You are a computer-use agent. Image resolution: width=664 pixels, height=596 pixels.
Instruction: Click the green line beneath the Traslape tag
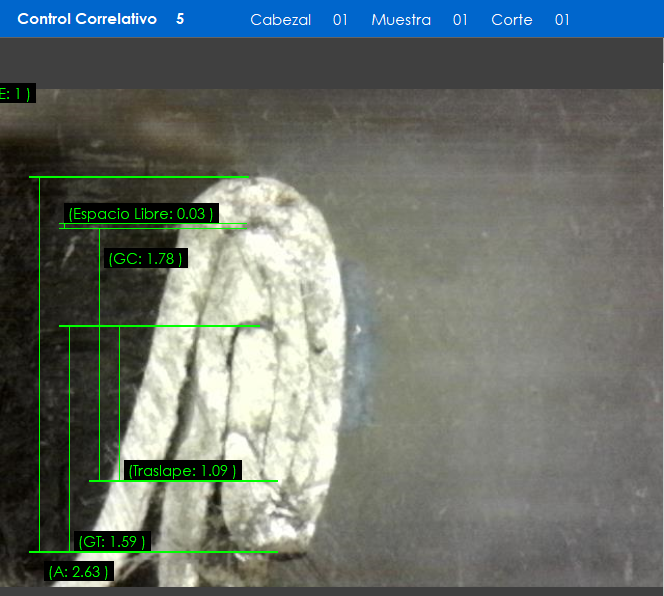(x=183, y=481)
